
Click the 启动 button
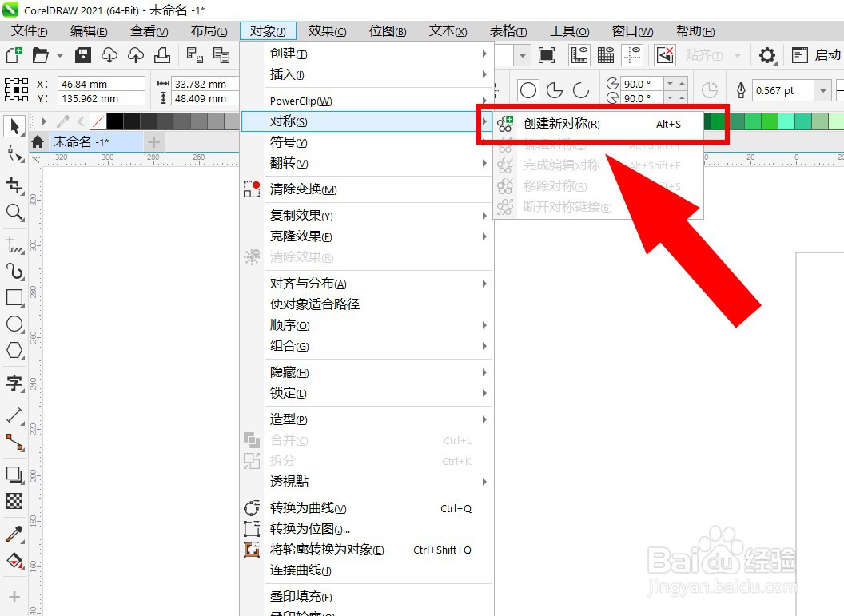coord(816,55)
